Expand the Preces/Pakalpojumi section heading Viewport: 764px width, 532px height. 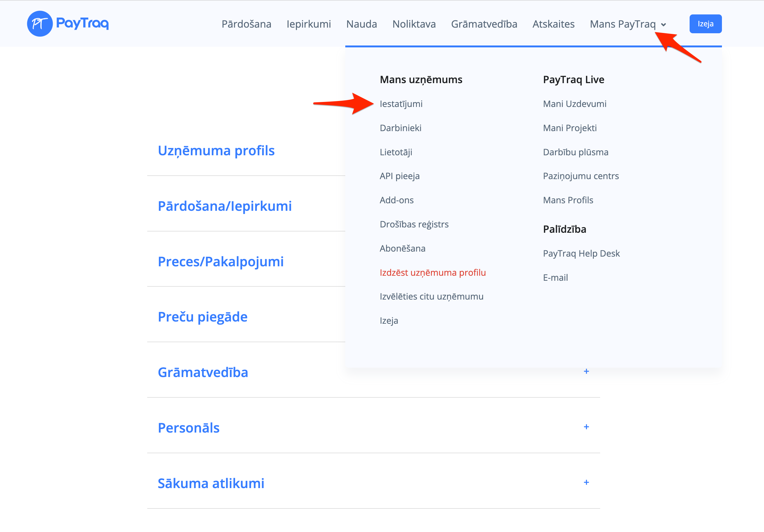220,262
